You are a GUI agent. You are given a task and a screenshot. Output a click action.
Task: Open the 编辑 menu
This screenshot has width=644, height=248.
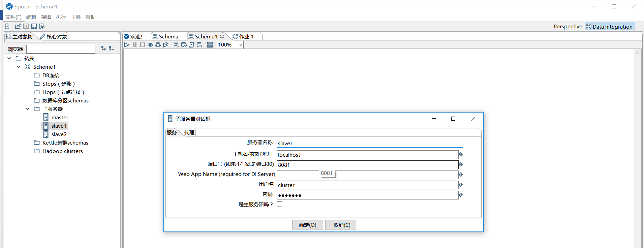pos(31,17)
